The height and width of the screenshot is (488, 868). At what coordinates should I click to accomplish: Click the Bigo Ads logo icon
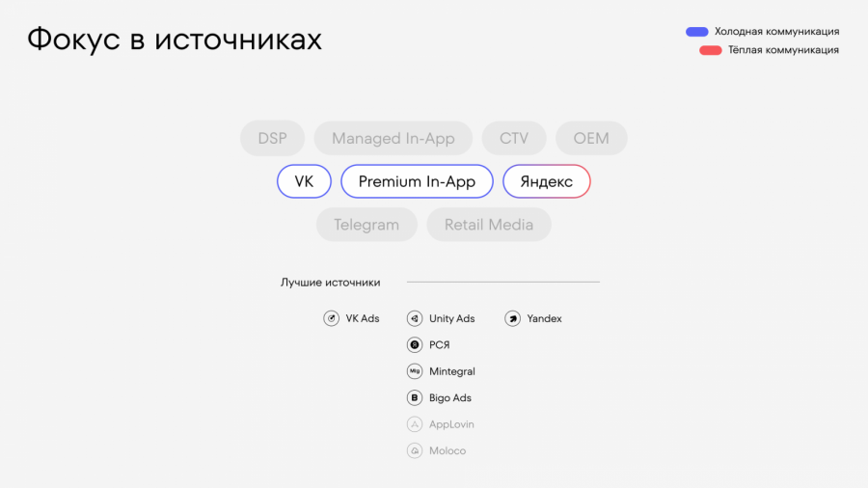pyautogui.click(x=415, y=397)
